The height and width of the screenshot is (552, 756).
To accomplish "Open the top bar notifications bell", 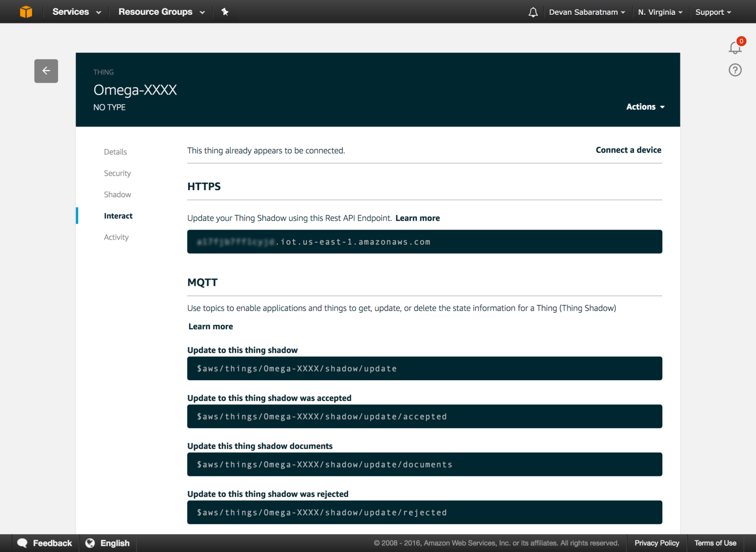I will click(533, 12).
